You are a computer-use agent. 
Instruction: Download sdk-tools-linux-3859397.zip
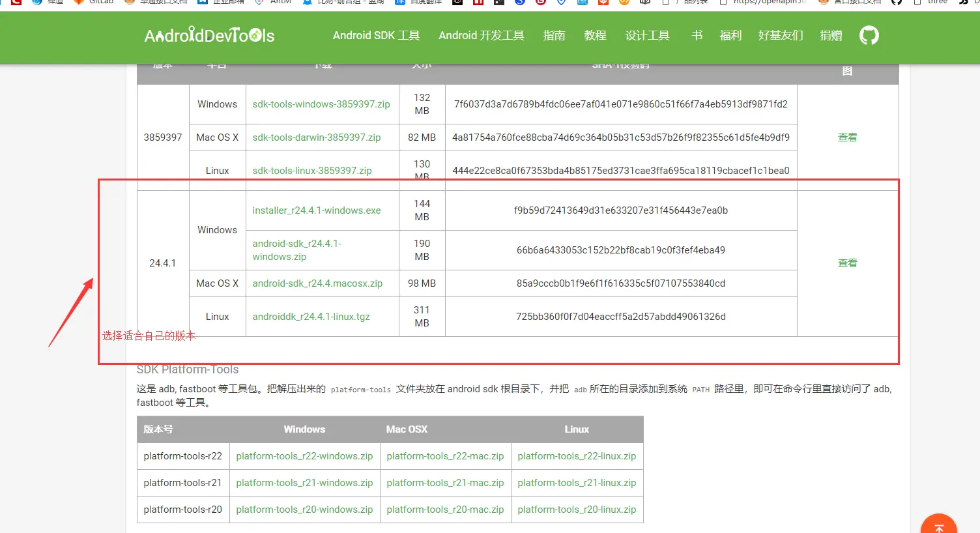coord(312,171)
